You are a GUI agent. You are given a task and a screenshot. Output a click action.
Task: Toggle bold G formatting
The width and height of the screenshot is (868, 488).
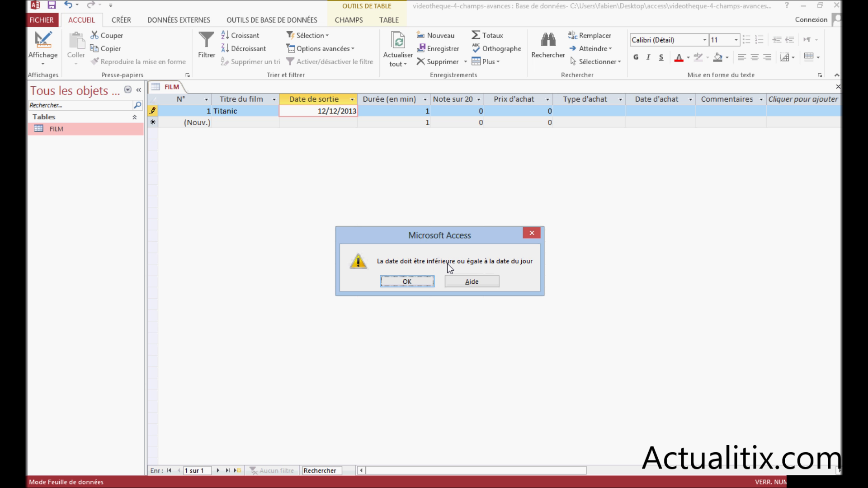[x=636, y=57]
